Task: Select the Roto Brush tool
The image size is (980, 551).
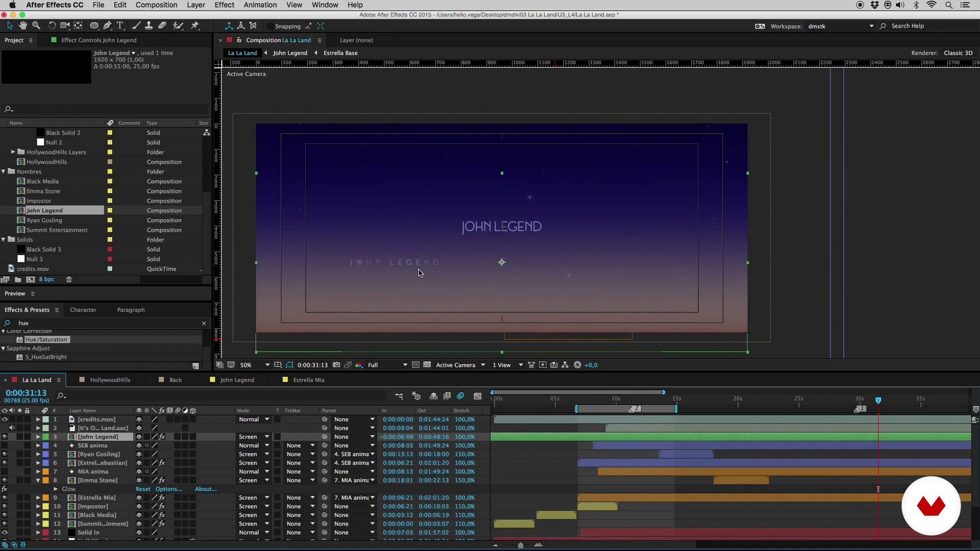Action: click(178, 26)
